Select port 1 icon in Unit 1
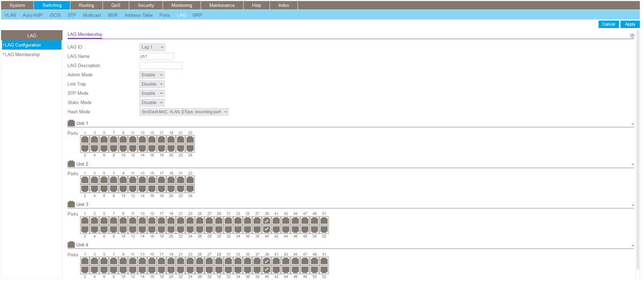644x281 pixels. [x=85, y=140]
